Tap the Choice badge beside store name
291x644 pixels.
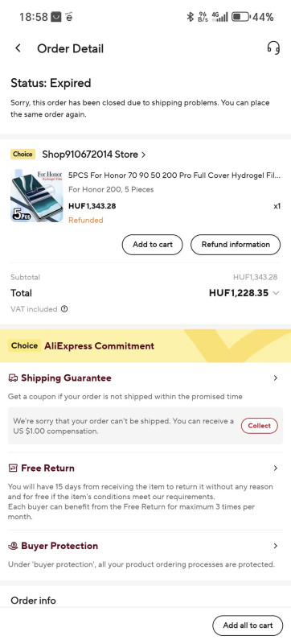click(x=23, y=155)
